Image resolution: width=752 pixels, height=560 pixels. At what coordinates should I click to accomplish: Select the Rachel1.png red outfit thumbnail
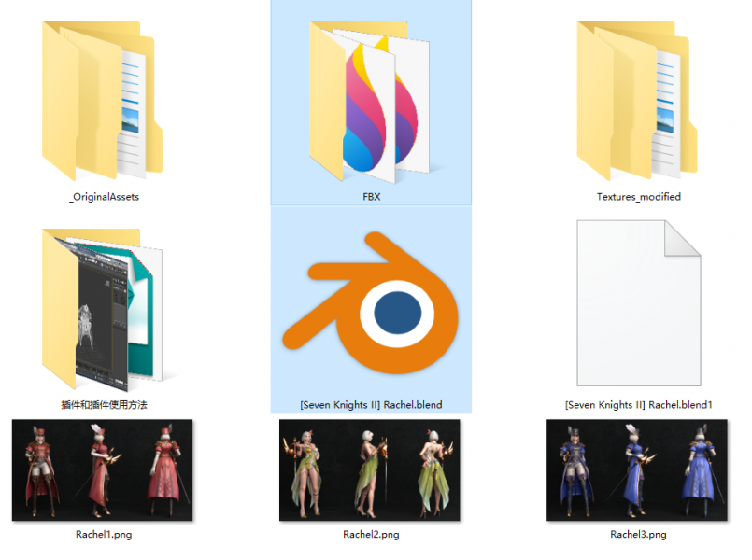pos(102,470)
